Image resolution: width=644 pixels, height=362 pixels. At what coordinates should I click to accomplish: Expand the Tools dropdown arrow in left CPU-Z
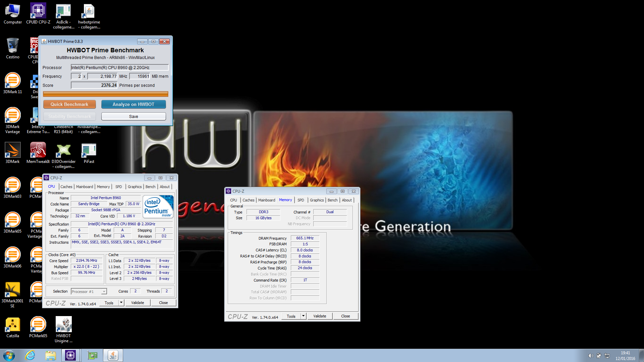(121, 303)
